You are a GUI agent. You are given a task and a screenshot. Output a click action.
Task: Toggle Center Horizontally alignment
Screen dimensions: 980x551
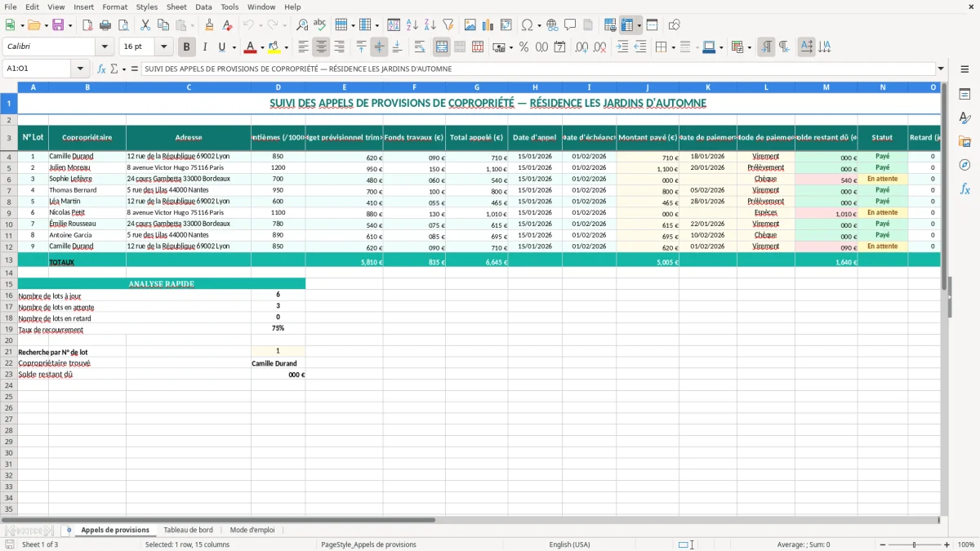(322, 47)
